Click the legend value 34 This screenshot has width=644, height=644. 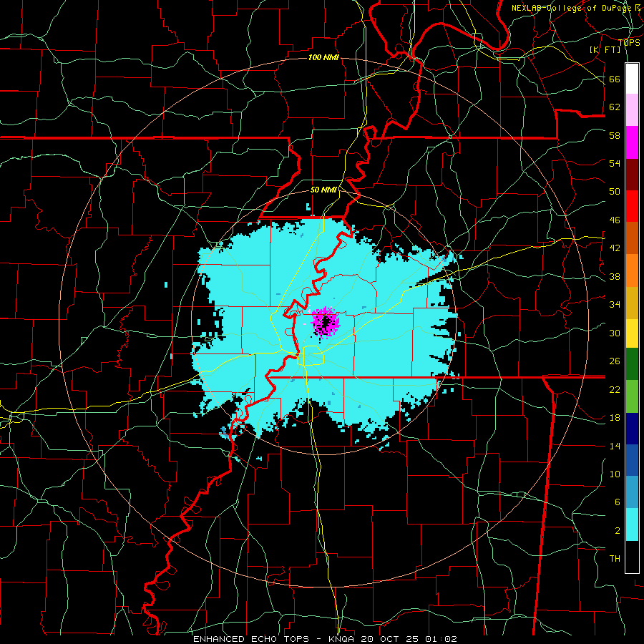coord(615,305)
